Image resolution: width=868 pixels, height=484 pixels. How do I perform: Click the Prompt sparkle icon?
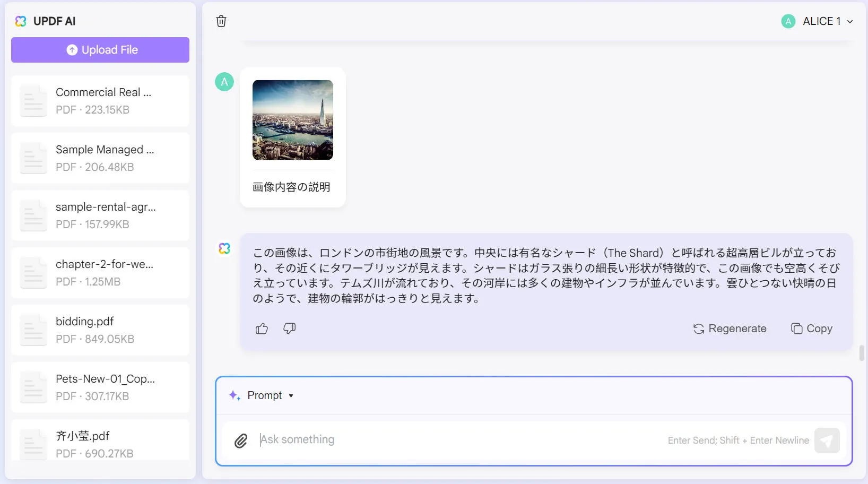click(x=235, y=395)
